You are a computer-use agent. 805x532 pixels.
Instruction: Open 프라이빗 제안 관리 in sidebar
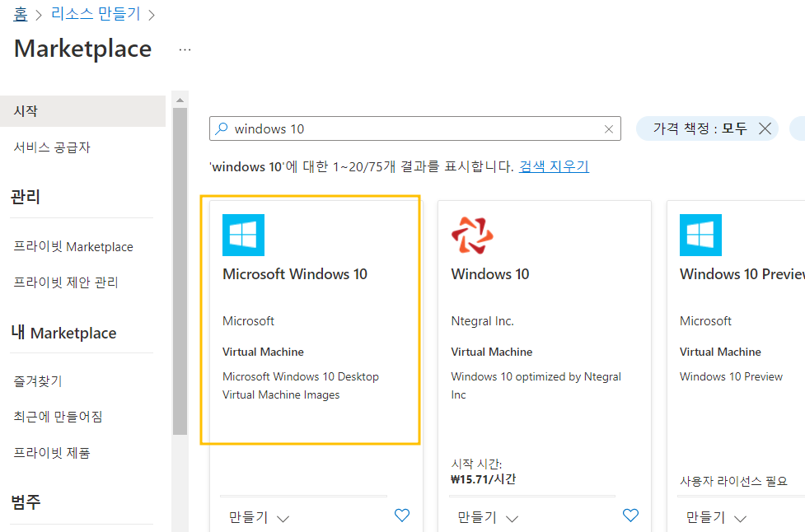click(x=66, y=282)
